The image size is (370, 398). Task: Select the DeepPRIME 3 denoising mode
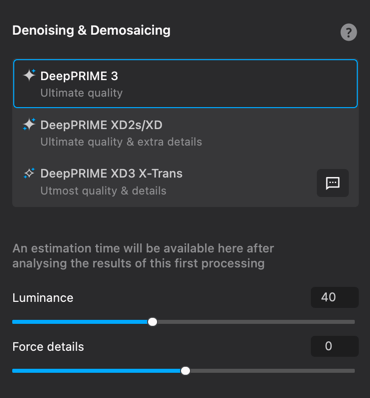(185, 84)
